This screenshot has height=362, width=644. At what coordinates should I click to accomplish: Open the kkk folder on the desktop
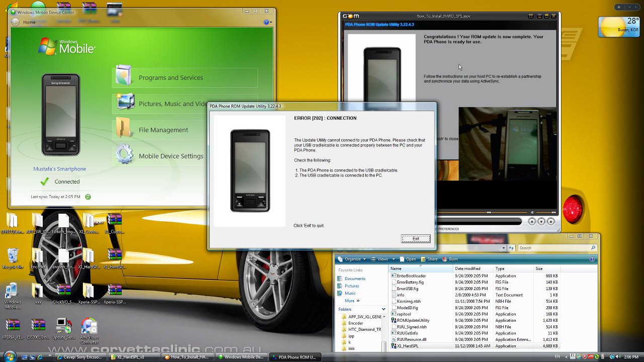click(x=38, y=294)
